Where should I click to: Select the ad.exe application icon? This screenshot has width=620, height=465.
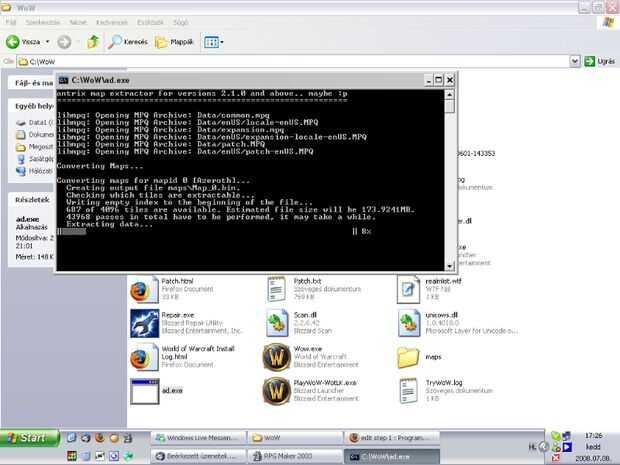pyautogui.click(x=144, y=391)
